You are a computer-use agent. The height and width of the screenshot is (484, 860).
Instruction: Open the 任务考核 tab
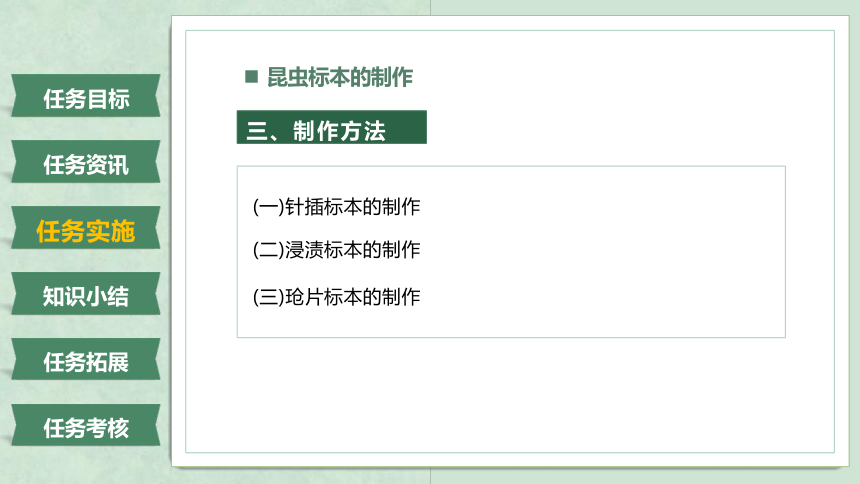pos(86,425)
